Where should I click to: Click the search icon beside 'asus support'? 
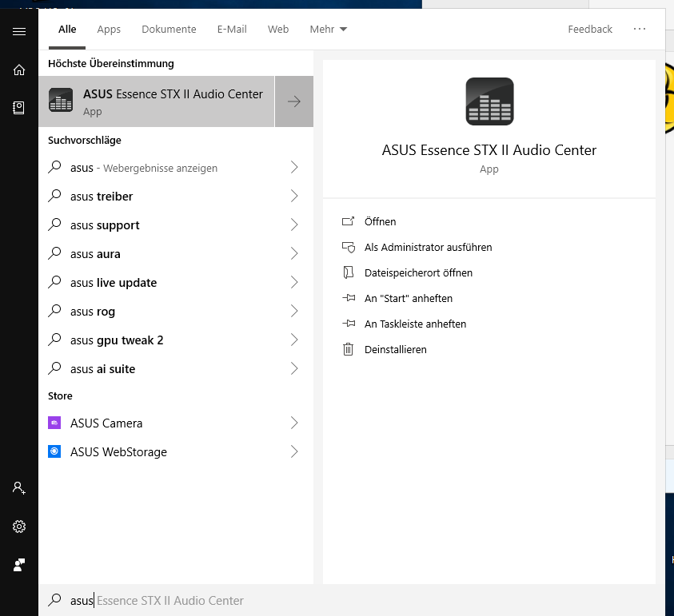point(54,225)
